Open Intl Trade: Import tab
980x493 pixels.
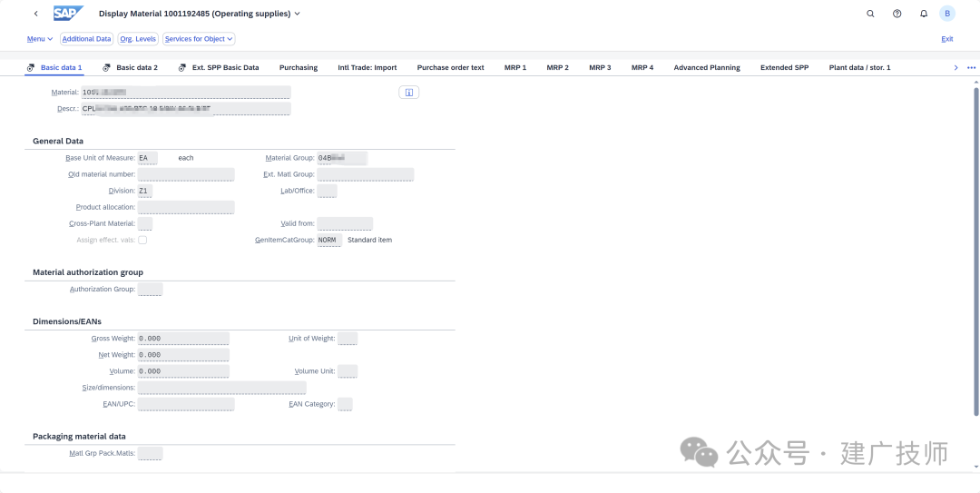367,67
